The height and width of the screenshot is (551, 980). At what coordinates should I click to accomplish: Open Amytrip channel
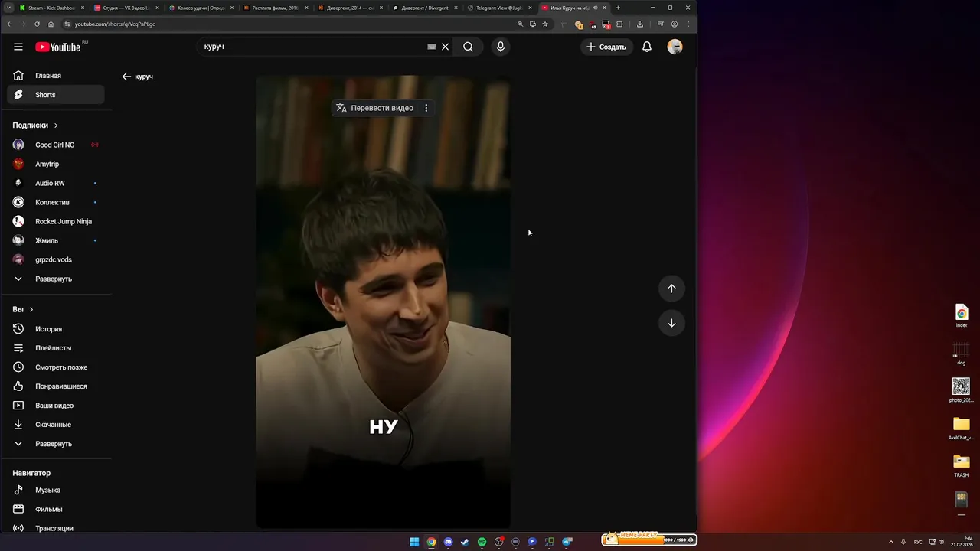tap(56, 164)
